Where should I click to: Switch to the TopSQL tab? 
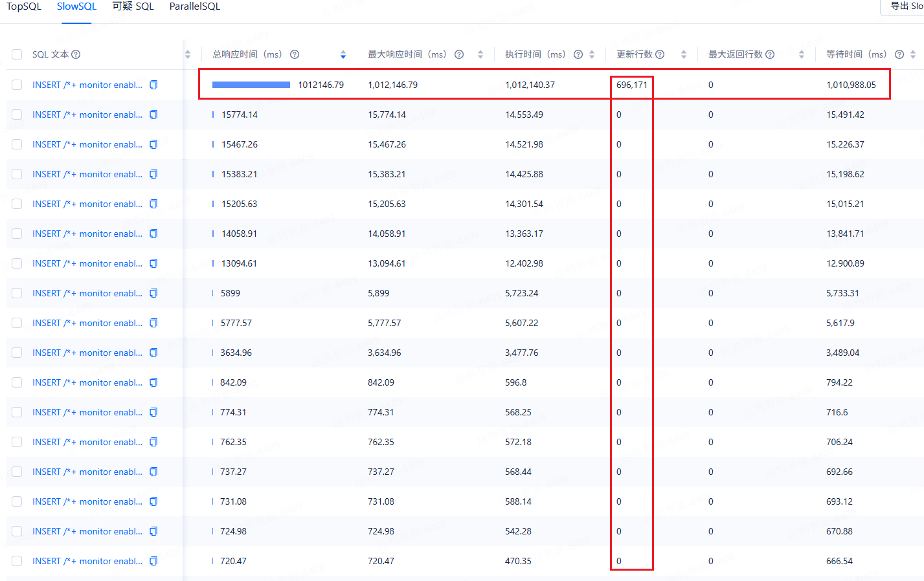click(24, 6)
